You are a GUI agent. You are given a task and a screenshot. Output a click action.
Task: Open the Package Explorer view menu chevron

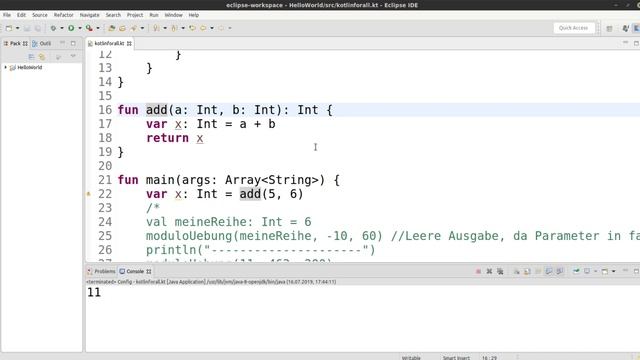pos(73,56)
